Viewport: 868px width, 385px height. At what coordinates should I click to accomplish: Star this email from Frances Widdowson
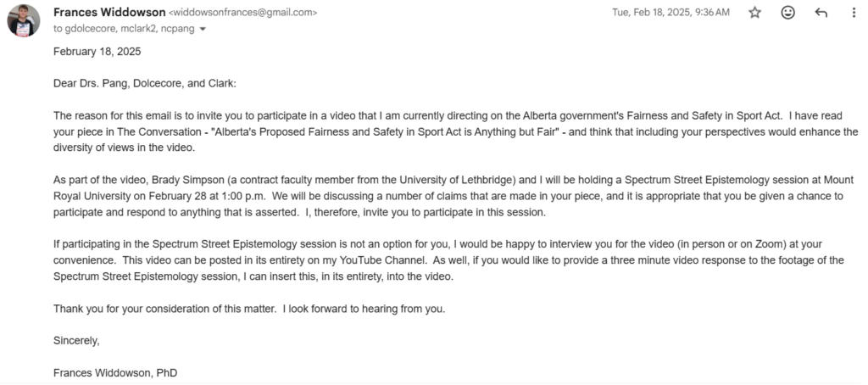[x=755, y=13]
